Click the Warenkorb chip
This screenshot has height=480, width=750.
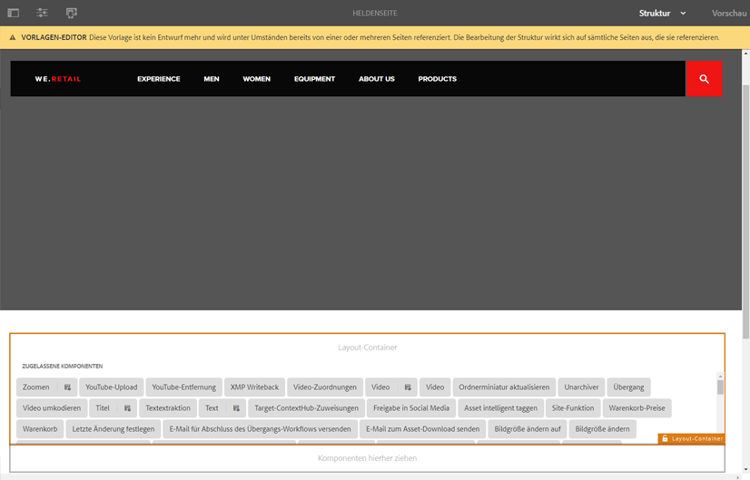40,429
